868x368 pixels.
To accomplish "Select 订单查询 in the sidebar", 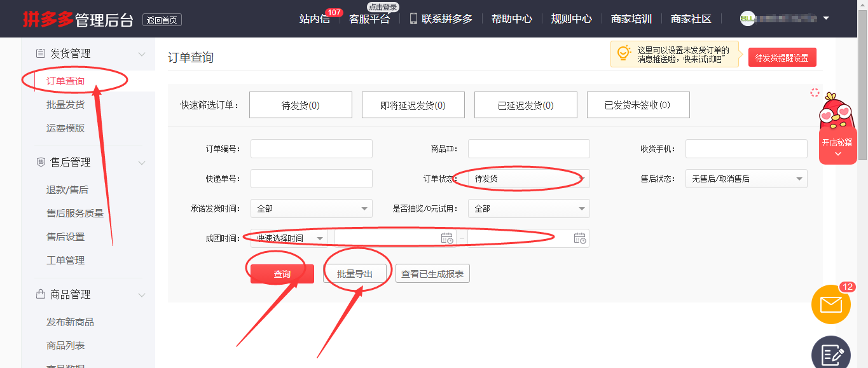I will point(65,81).
